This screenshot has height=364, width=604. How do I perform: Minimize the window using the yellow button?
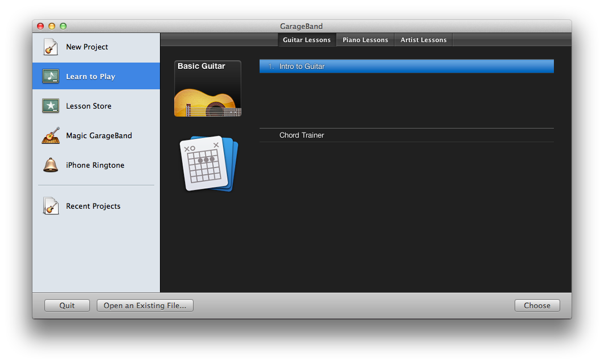click(x=52, y=26)
